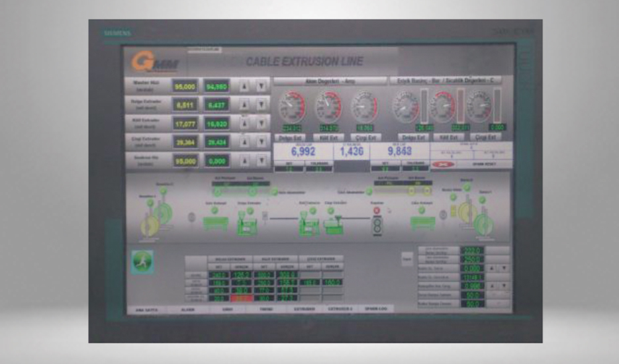
Task: Click the Kapstan traffic light icon
Action: [378, 226]
